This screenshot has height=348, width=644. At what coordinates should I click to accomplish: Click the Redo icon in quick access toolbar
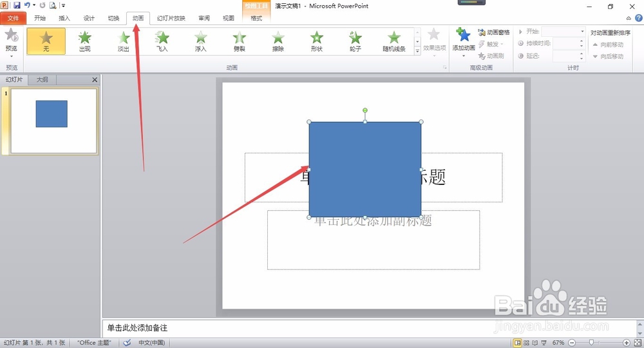point(43,5)
